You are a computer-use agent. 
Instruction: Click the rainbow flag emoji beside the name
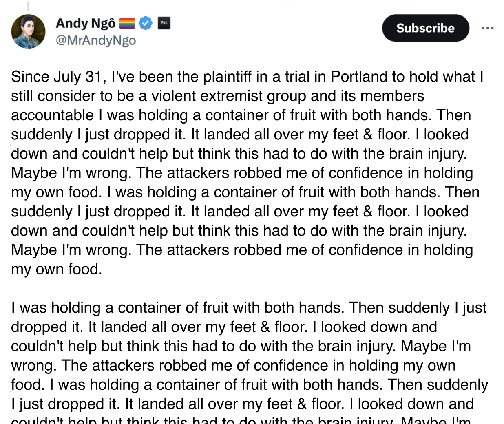point(127,23)
